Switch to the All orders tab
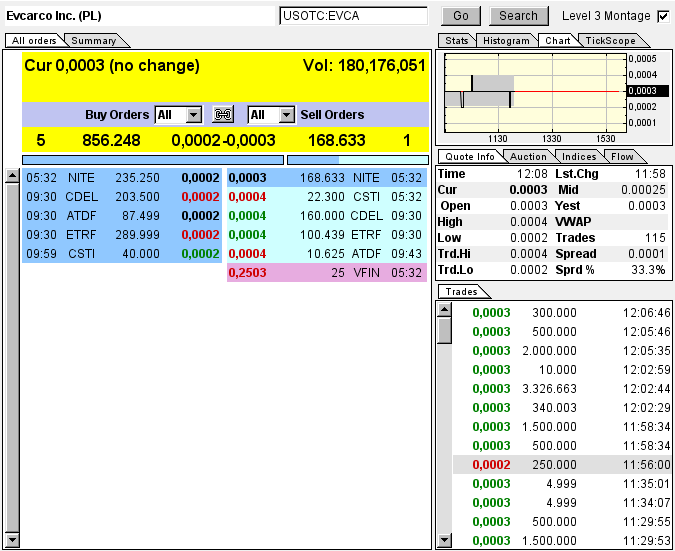Image resolution: width=675 pixels, height=551 pixels. (x=34, y=40)
